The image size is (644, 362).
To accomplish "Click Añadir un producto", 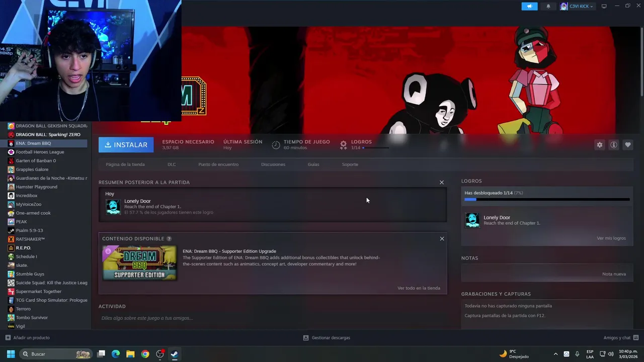I will (x=28, y=338).
